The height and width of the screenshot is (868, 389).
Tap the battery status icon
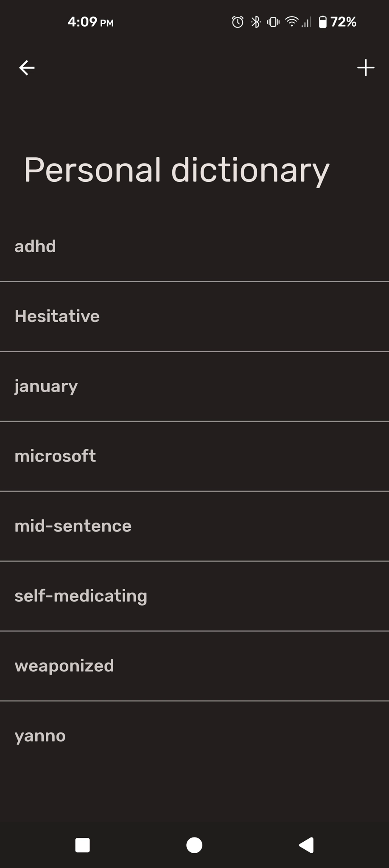pyautogui.click(x=323, y=22)
